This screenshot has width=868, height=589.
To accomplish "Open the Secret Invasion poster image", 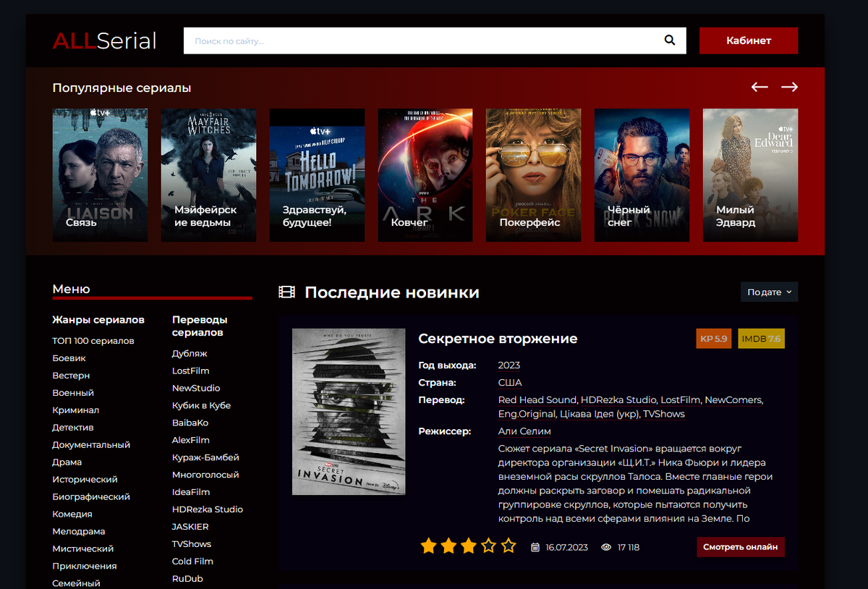I will click(349, 412).
